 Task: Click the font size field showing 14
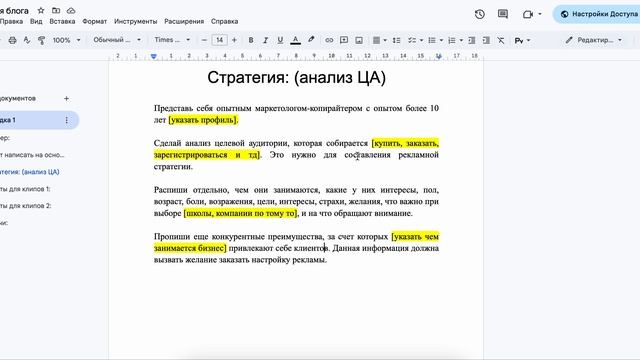coord(219,40)
